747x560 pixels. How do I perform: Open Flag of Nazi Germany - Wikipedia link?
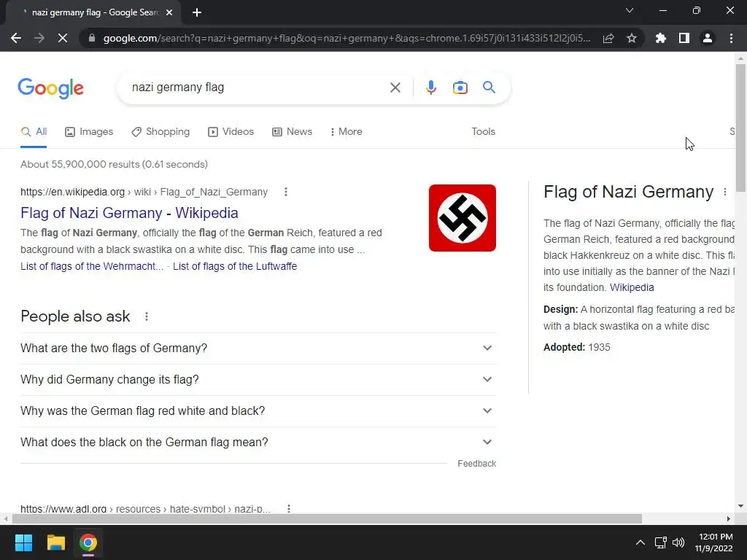pyautogui.click(x=129, y=213)
